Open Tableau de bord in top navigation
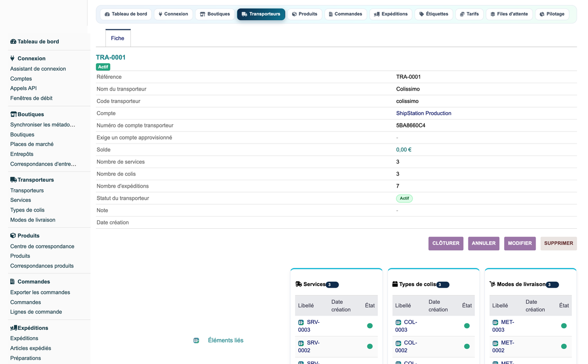 (126, 14)
